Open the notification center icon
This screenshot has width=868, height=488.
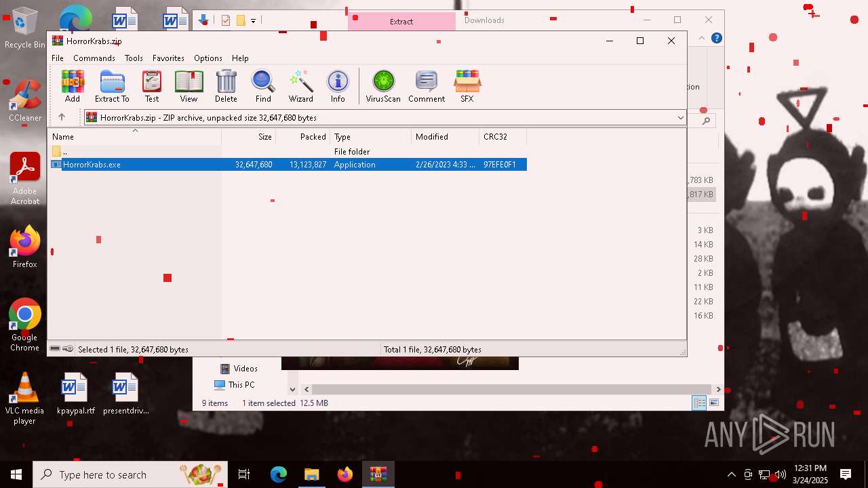point(846,474)
